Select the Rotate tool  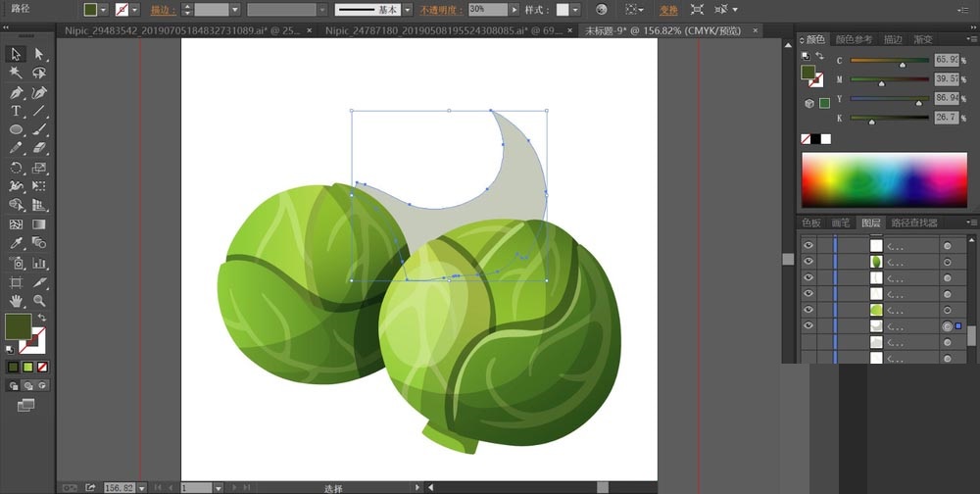click(16, 167)
